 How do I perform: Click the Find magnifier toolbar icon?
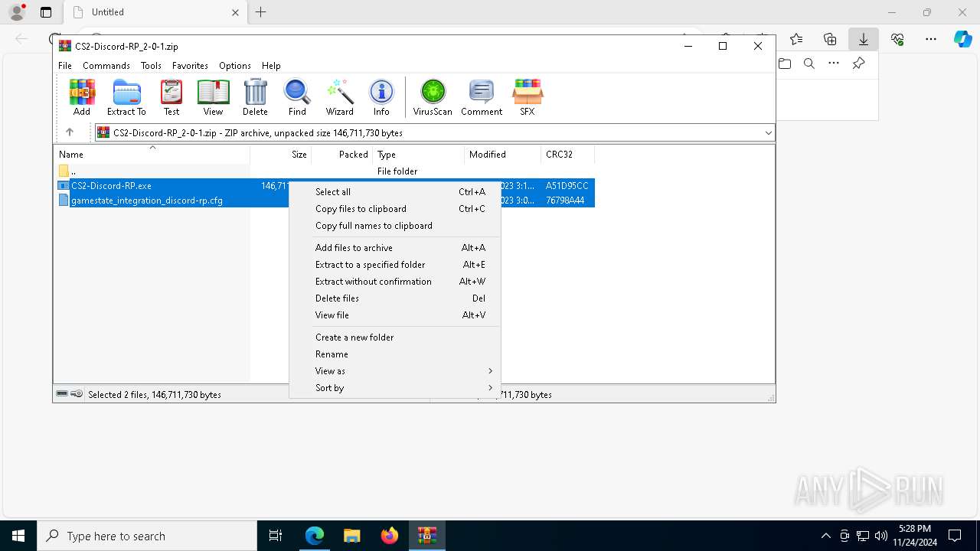[297, 97]
